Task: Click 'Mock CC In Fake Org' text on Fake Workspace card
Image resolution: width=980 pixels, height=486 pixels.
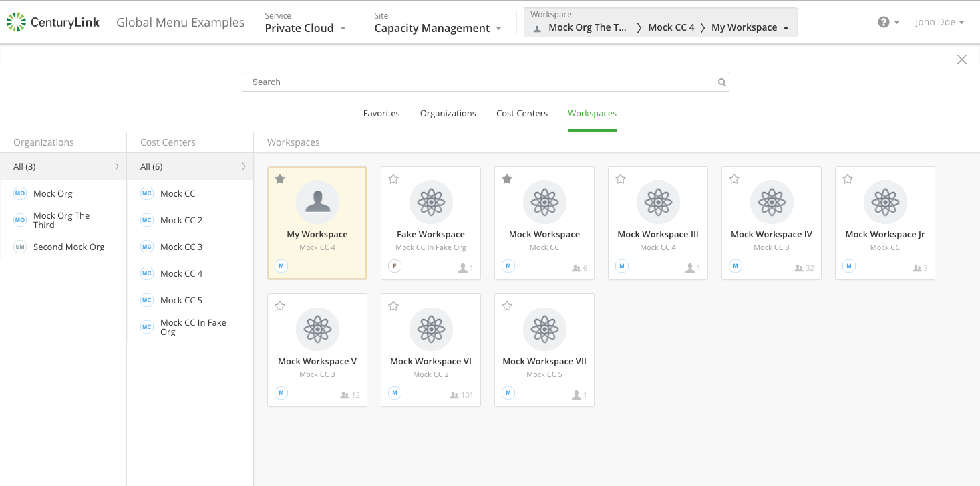Action: (x=431, y=248)
